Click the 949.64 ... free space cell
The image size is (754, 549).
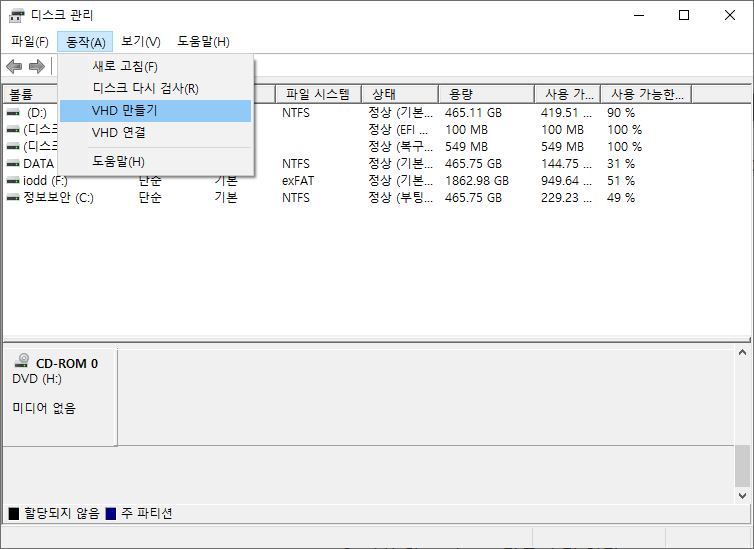click(x=566, y=181)
